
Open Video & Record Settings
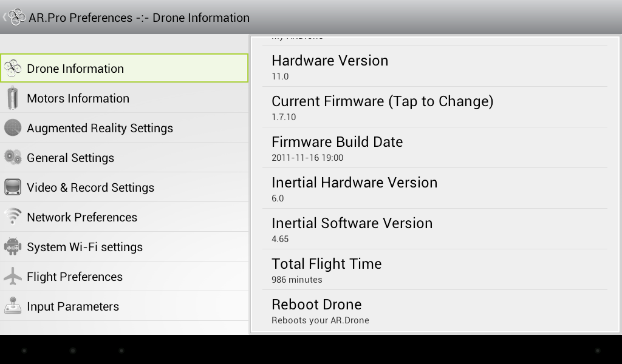tap(124, 187)
